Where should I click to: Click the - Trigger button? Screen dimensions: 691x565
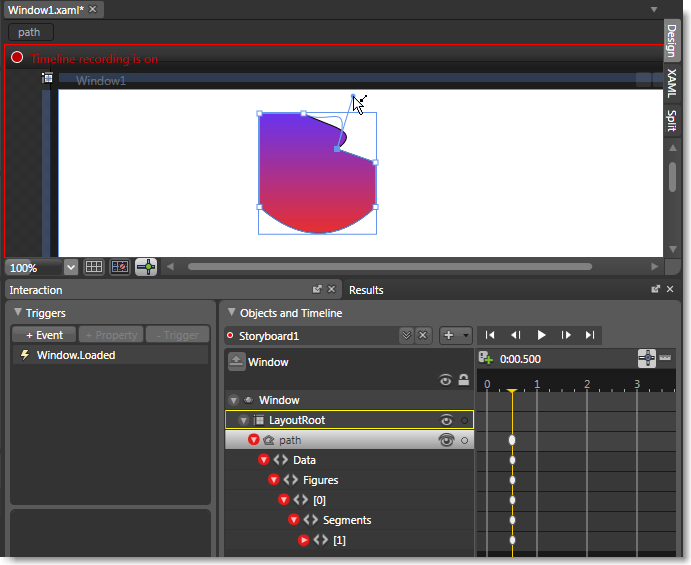point(178,335)
